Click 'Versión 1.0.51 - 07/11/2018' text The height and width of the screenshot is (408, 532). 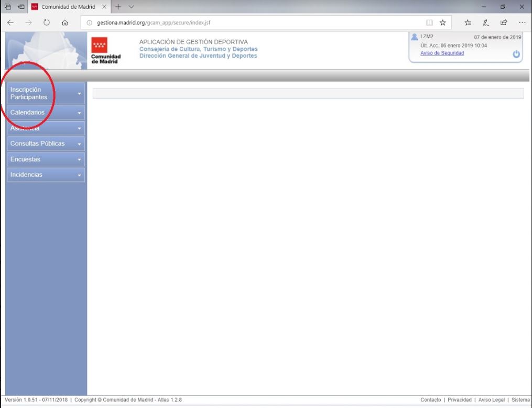(36, 400)
